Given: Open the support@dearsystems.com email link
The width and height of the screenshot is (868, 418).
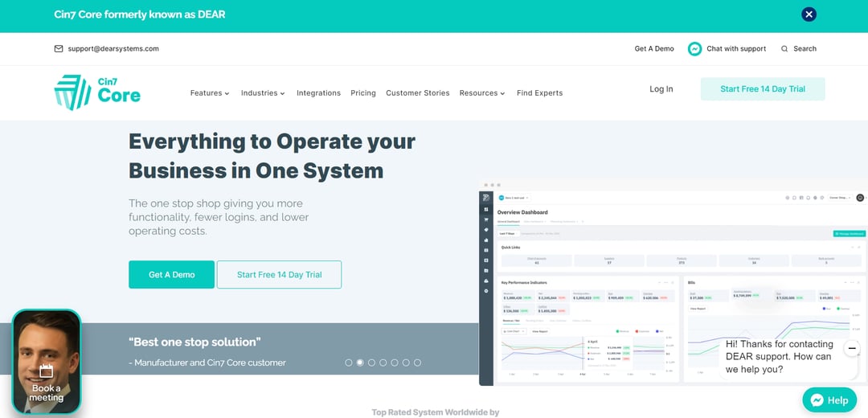Looking at the screenshot, I should tap(113, 49).
